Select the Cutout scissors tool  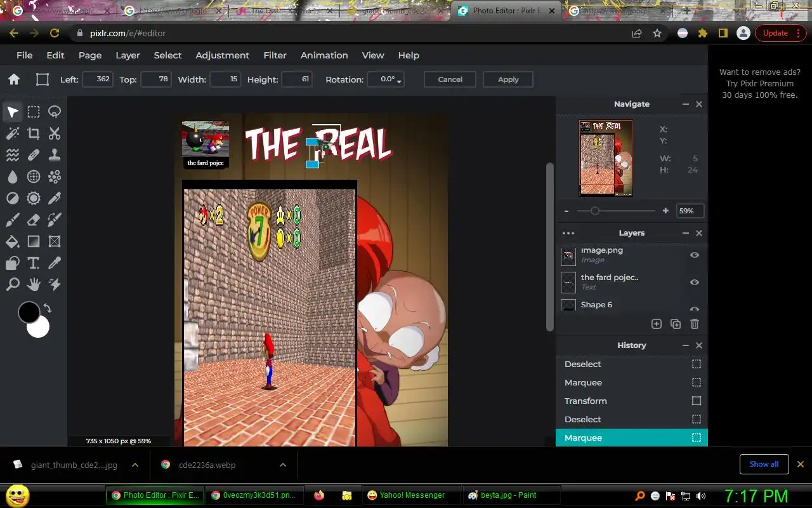(55, 133)
